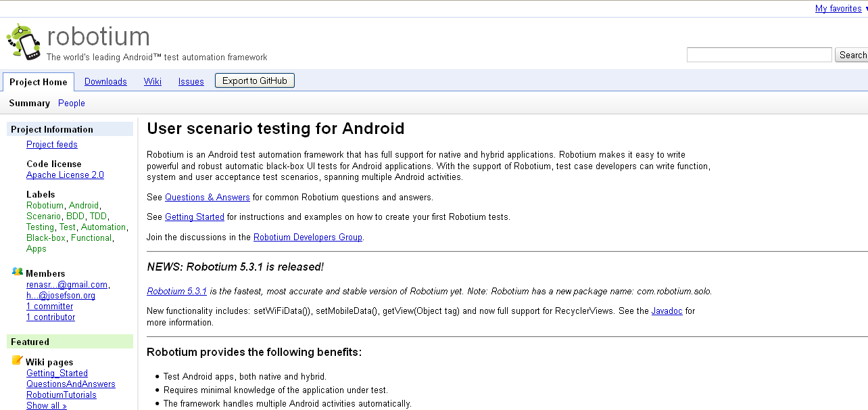Go to the Issues tab
This screenshot has height=410, width=868.
(191, 82)
